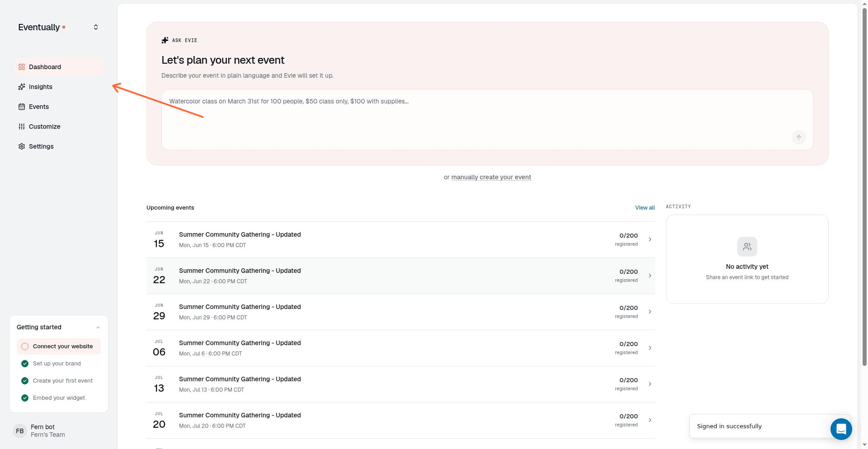Screen dimensions: 868x449
Task: Open the Jul 6 Summer Community Gathering event
Action: pos(401,348)
